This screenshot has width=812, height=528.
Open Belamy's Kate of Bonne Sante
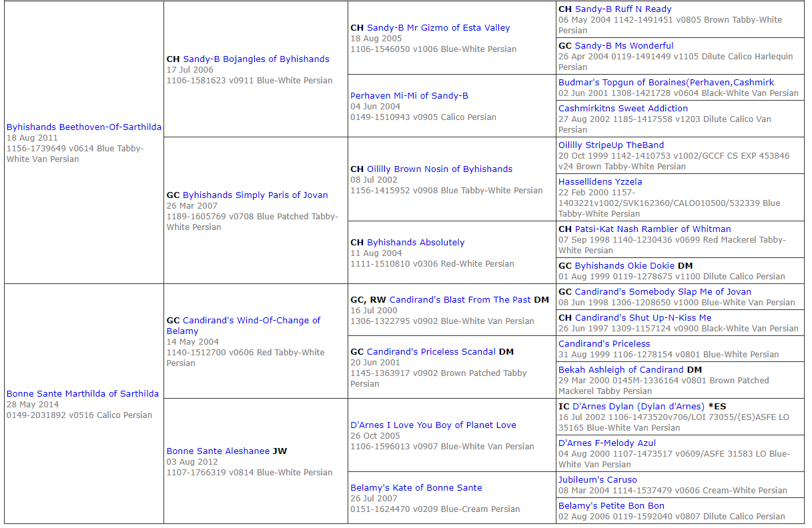(x=416, y=488)
